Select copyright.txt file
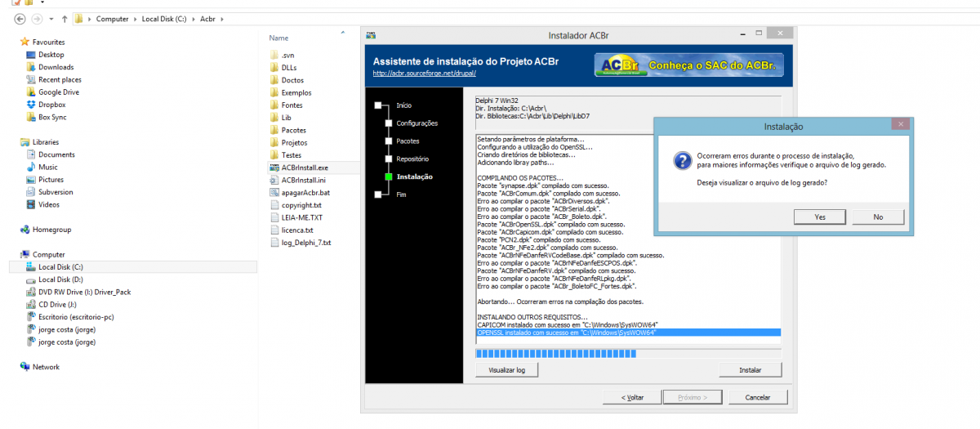 [301, 205]
